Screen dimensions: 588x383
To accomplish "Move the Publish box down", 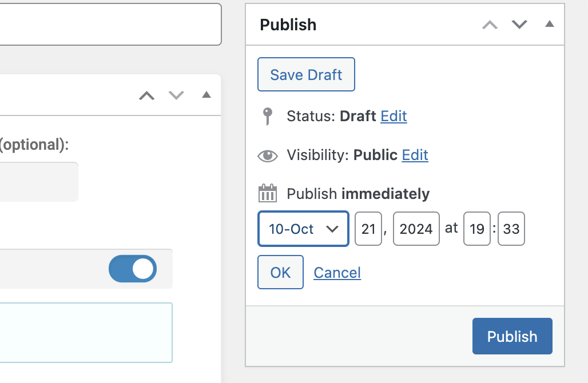I will (x=519, y=25).
